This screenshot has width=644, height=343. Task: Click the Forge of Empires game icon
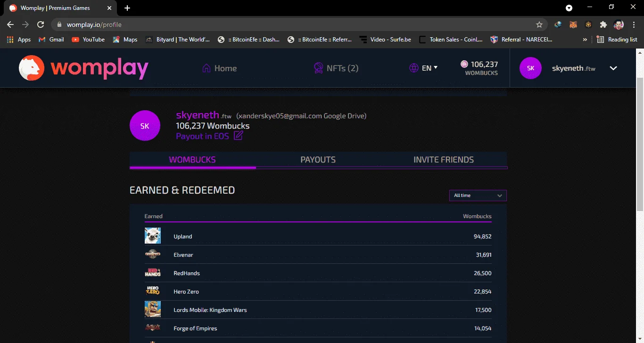[x=153, y=328]
